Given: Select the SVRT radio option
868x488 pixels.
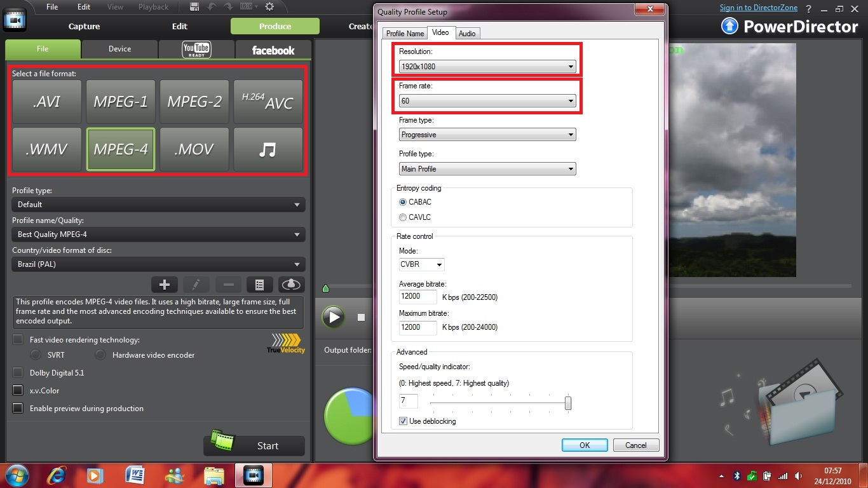Looking at the screenshot, I should [x=36, y=355].
